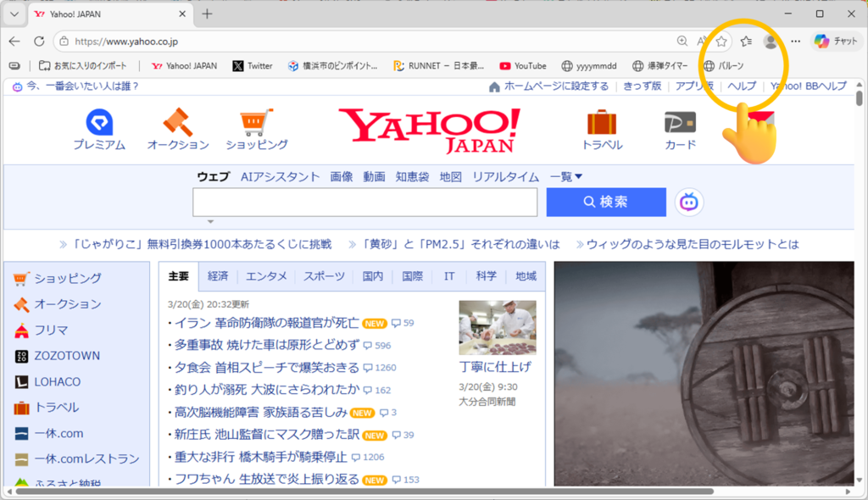Open the Yahoo Shopping cart icon
The height and width of the screenshot is (500, 868).
click(256, 122)
